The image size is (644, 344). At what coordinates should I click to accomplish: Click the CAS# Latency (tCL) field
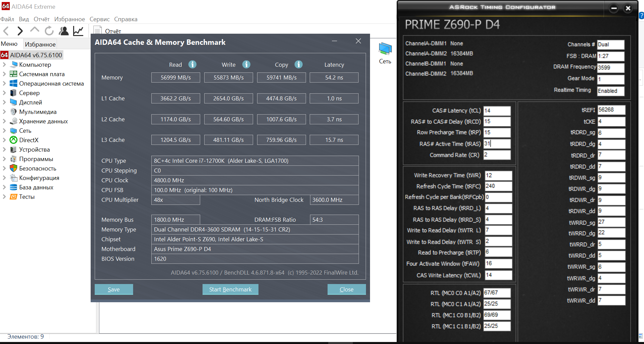[x=497, y=111]
